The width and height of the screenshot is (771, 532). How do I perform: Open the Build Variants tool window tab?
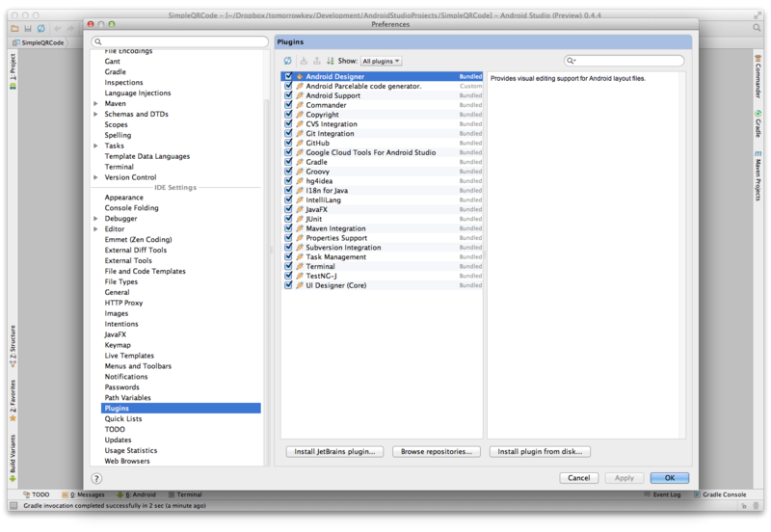13,458
